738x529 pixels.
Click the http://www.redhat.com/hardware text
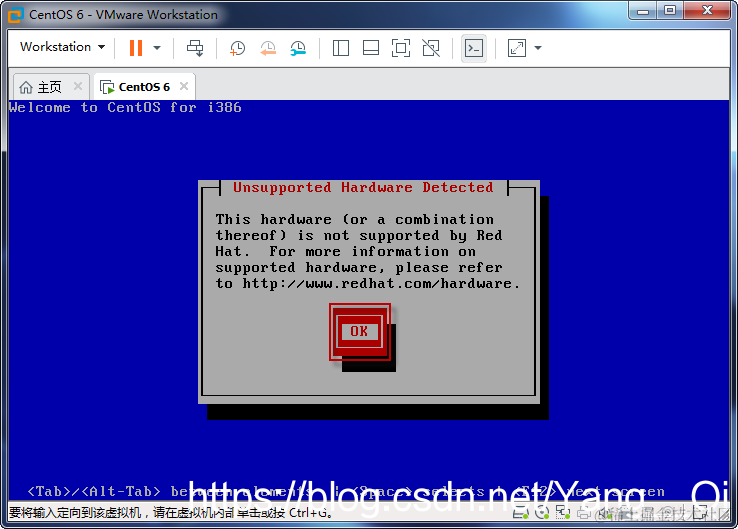(377, 284)
